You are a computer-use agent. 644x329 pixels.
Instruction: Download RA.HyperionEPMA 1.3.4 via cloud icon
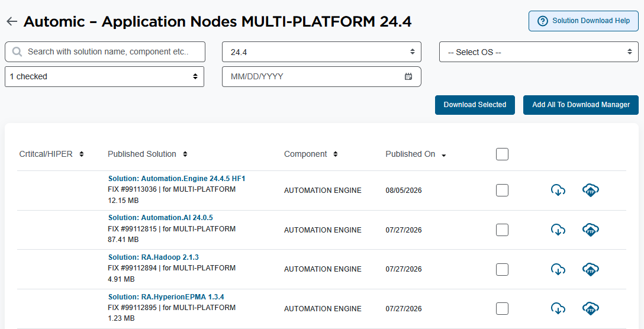558,308
